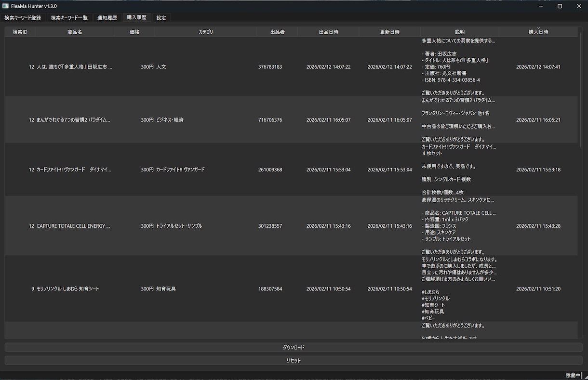Click seller ID 376783183

coord(270,67)
